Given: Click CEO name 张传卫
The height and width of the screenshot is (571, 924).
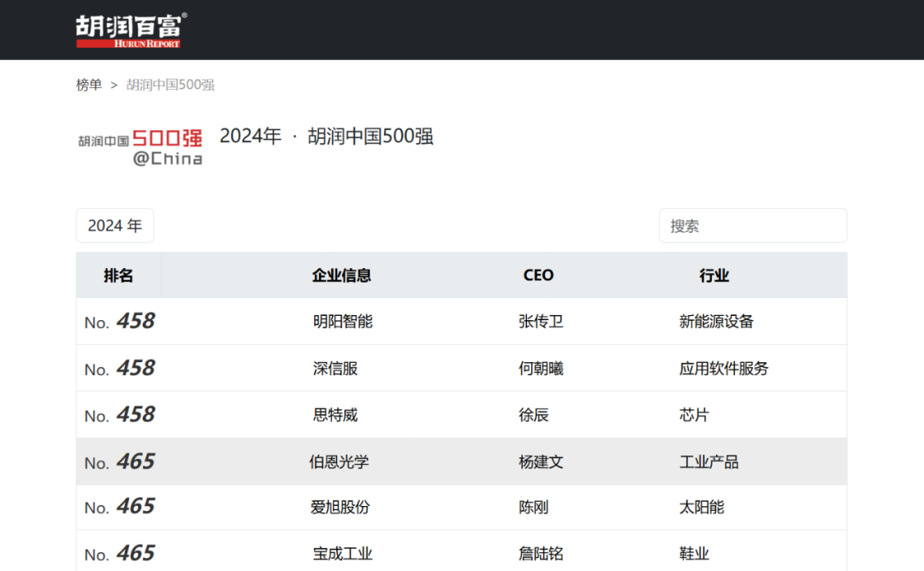Looking at the screenshot, I should click(541, 322).
